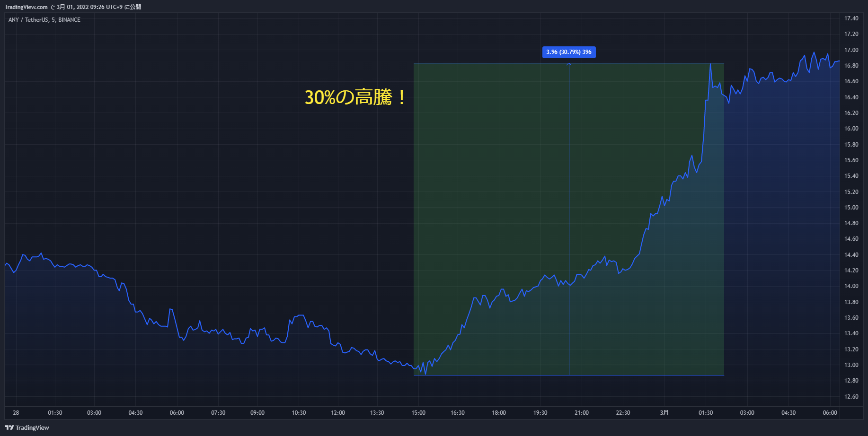Click the ANY / TetherUS, 5, BINANCE label
This screenshot has height=436, width=868.
44,20
